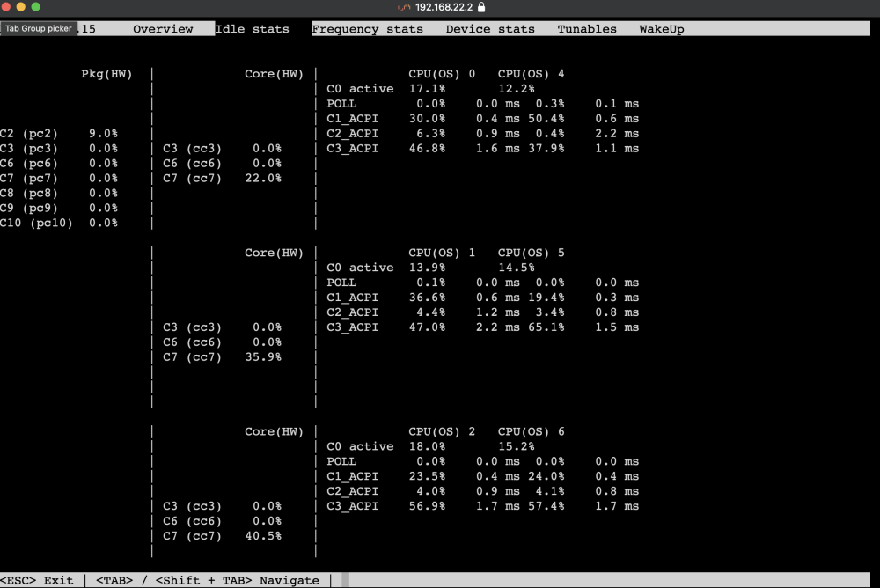880x588 pixels.
Task: Click the CPU(OS) 0 column header
Action: 442,74
